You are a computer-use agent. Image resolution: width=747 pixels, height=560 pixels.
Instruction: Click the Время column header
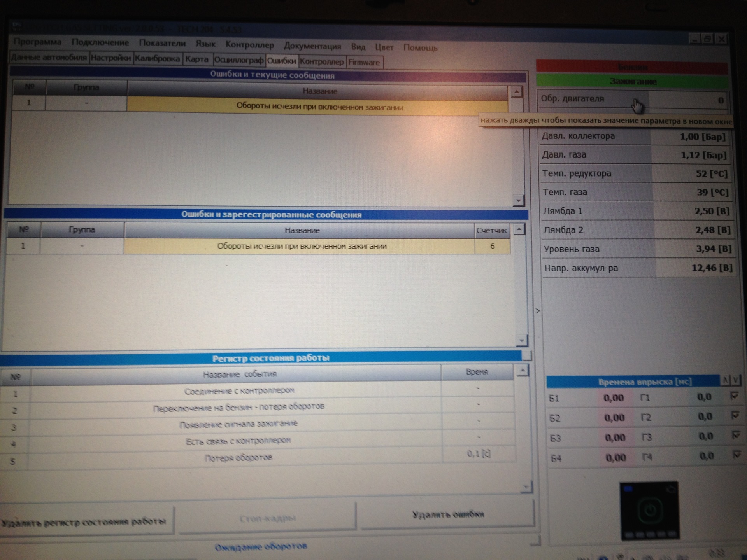477,372
